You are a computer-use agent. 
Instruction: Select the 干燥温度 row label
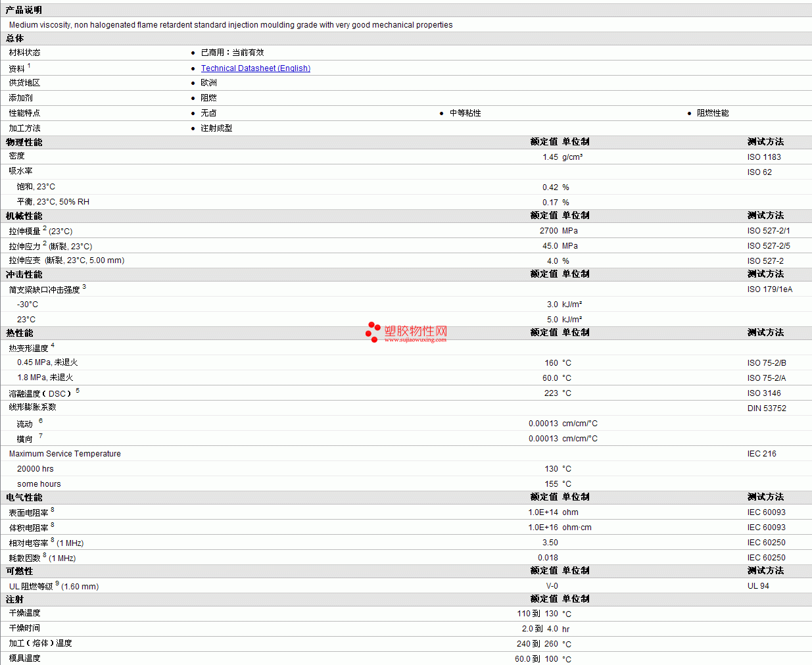point(24,613)
